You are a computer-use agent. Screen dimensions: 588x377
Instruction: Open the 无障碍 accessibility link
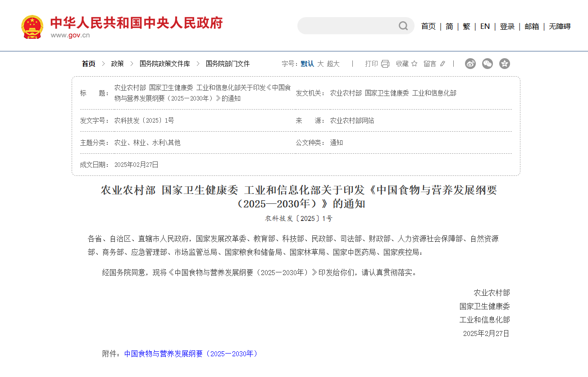click(x=560, y=27)
